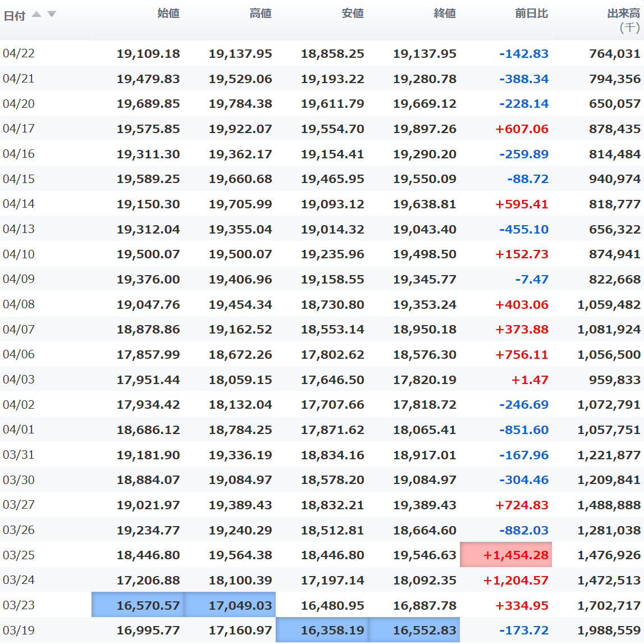Image resolution: width=644 pixels, height=644 pixels.
Task: Select the 03/31 date cell
Action: (19, 455)
